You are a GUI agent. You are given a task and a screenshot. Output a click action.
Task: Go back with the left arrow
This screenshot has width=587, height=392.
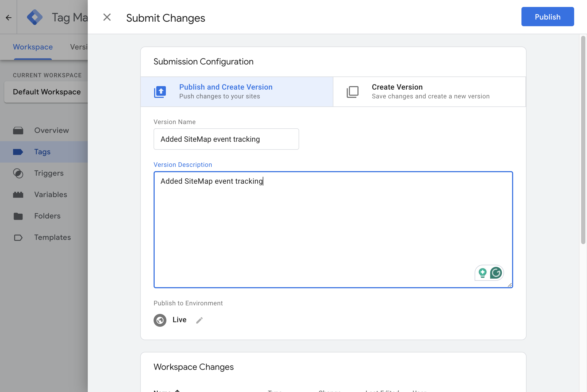tap(9, 18)
